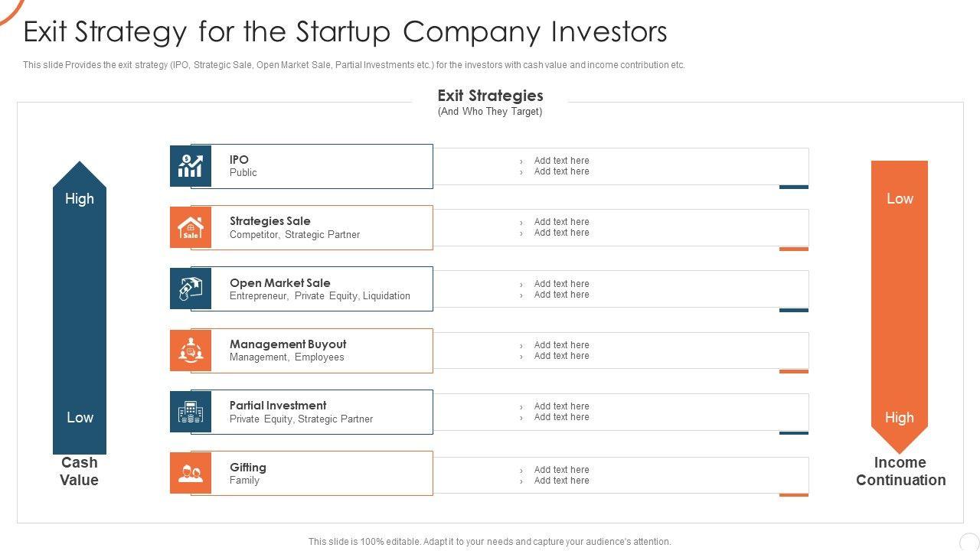
Task: Click the Open Market Sale icon
Action: pos(190,289)
